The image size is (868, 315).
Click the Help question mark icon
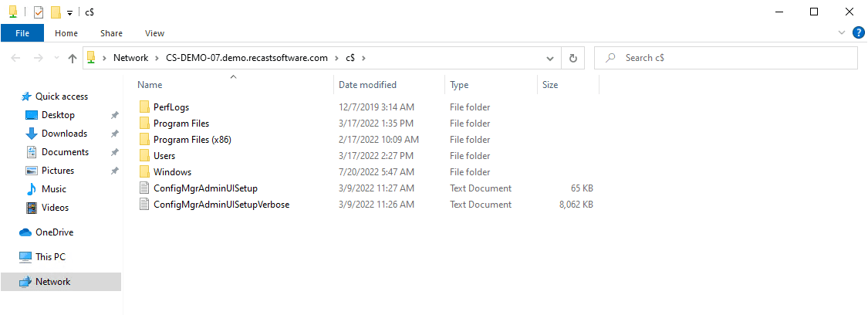click(x=858, y=33)
